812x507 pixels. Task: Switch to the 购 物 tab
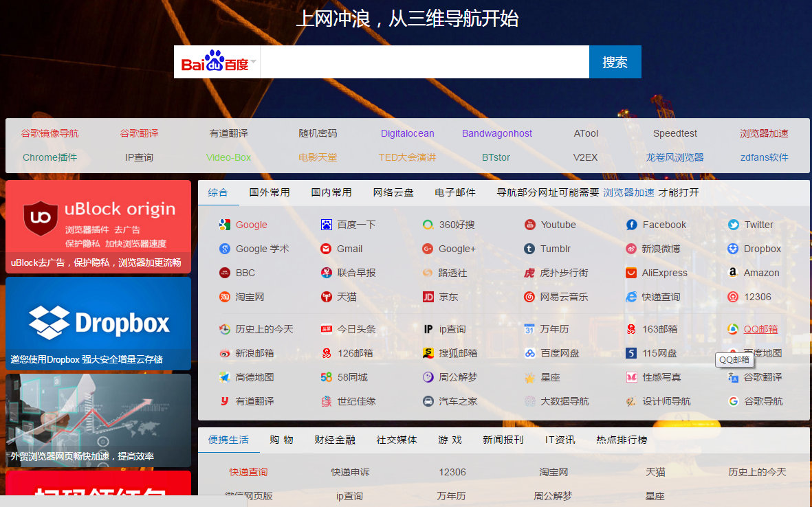click(x=282, y=440)
